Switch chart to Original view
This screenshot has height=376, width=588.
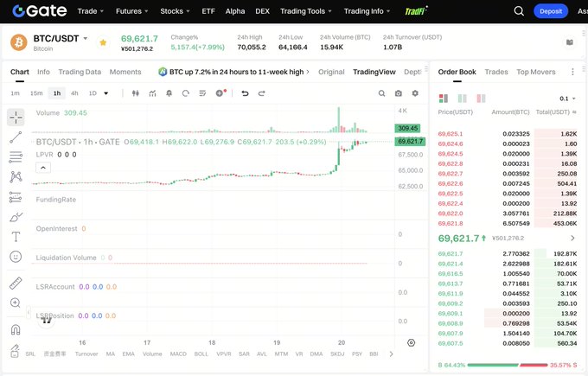pyautogui.click(x=331, y=72)
